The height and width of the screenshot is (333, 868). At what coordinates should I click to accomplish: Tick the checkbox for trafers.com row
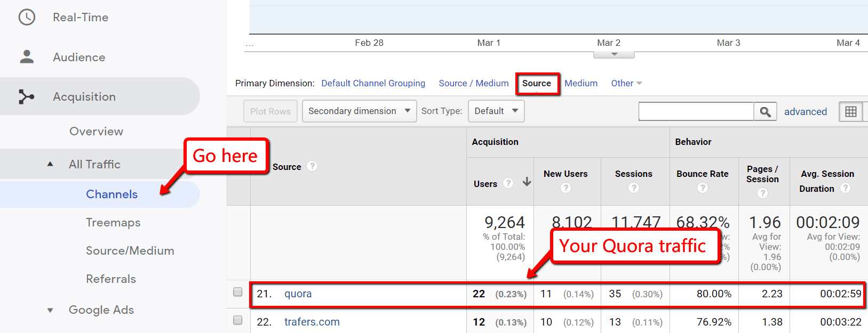[238, 320]
